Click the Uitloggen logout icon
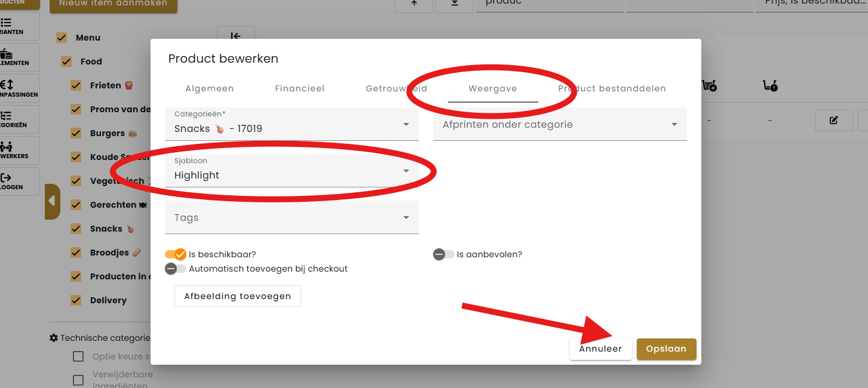868x388 pixels. pyautogui.click(x=12, y=181)
